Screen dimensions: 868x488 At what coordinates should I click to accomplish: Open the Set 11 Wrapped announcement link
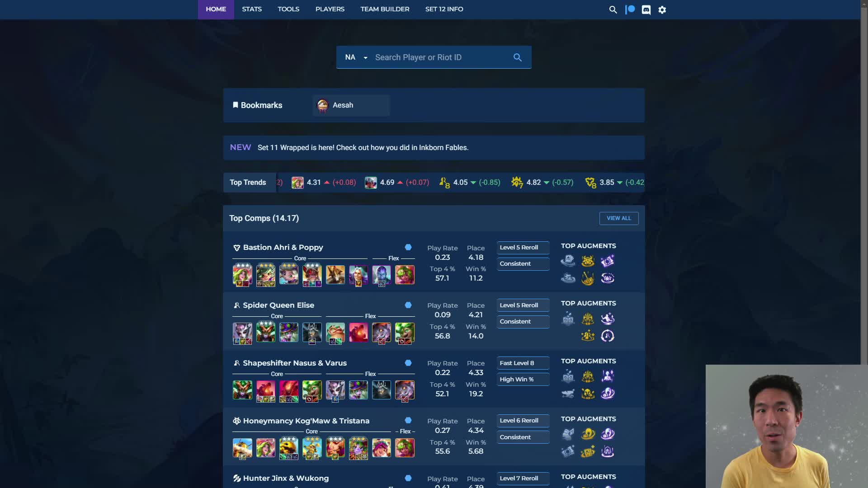[363, 148]
